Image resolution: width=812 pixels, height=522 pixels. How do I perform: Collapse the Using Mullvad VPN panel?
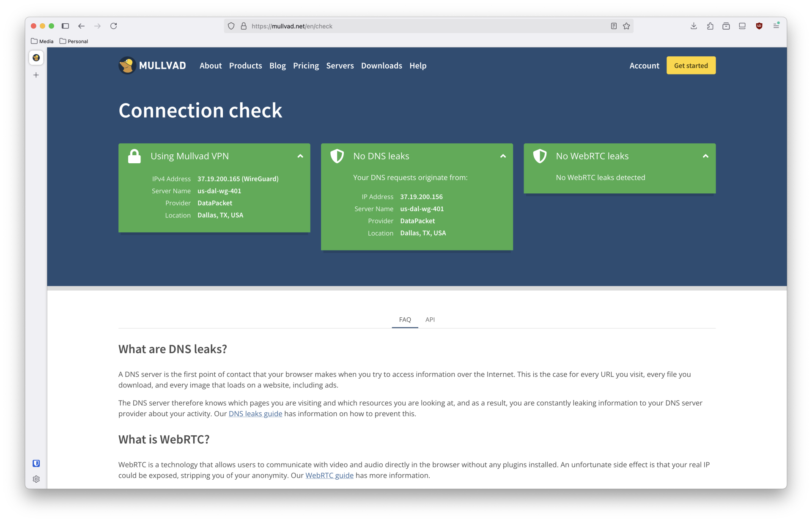(300, 156)
